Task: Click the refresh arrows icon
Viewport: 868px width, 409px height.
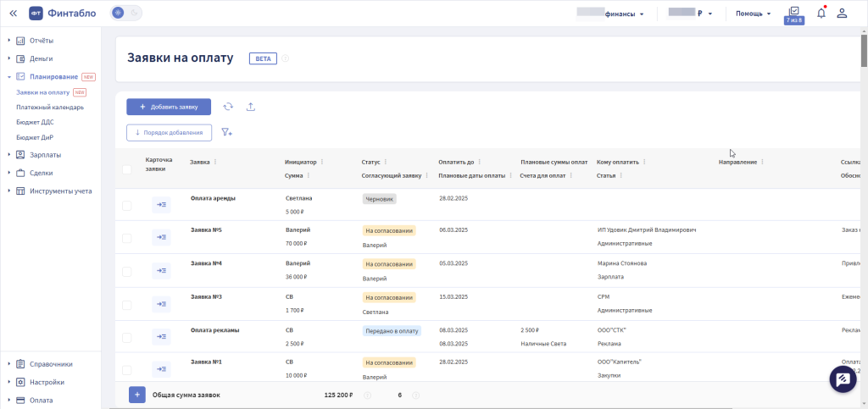Action: pos(228,107)
